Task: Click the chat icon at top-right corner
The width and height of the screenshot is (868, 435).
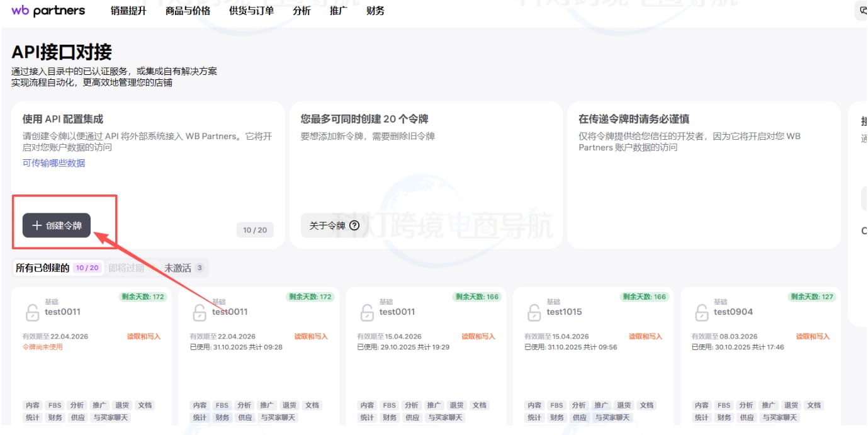Action: 862,11
